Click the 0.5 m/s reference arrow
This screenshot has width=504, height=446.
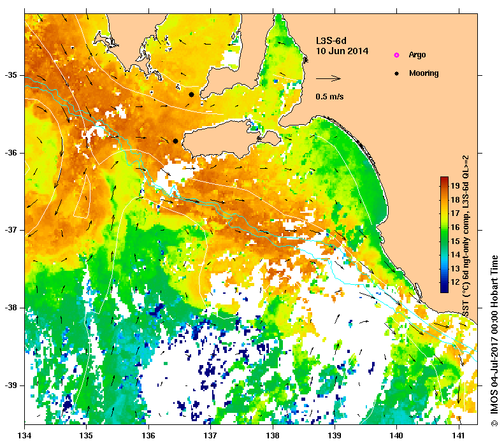point(328,78)
